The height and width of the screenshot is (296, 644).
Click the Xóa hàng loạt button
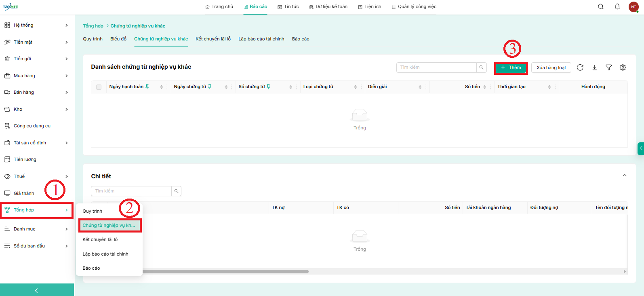tap(551, 68)
